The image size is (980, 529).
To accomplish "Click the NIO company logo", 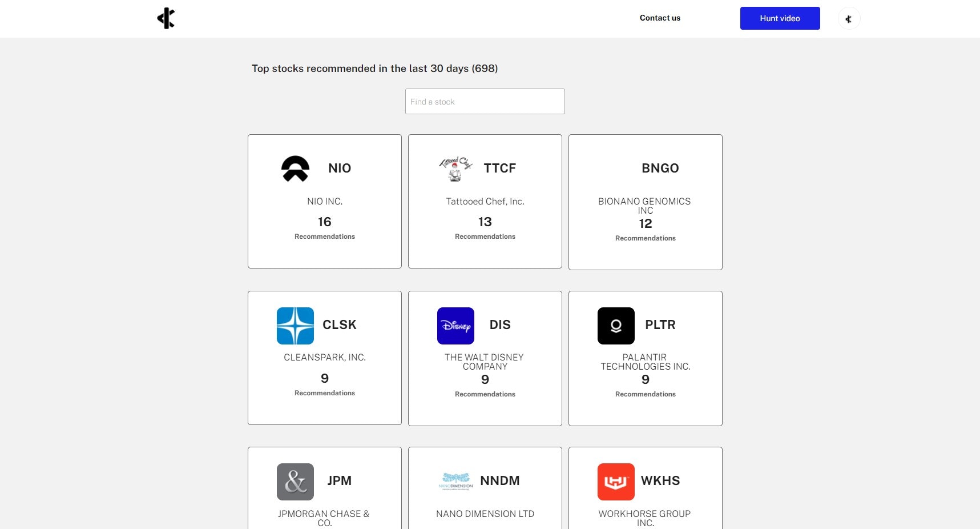I will (295, 169).
